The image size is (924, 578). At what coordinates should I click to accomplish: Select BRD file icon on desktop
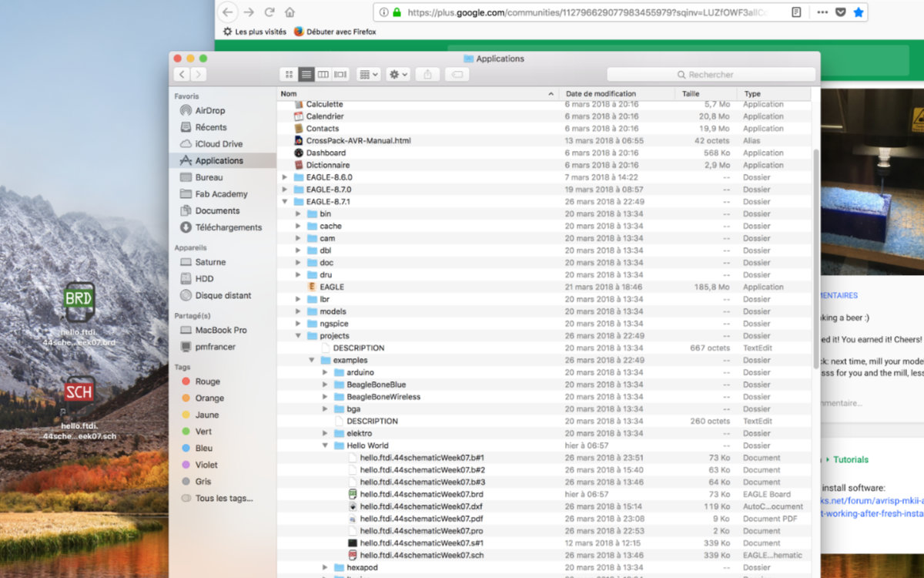click(79, 302)
